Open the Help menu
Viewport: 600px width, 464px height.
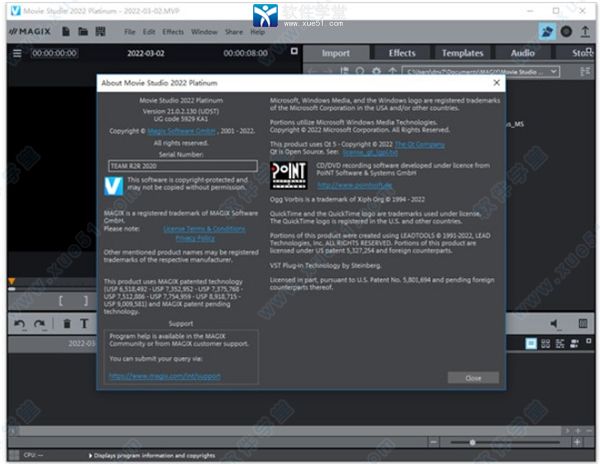coord(258,32)
